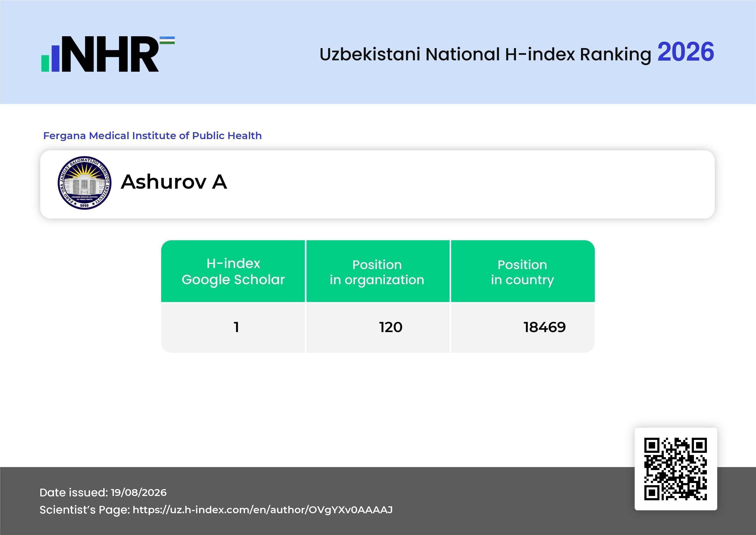The height and width of the screenshot is (535, 756).
Task: Select the H-index value 1
Action: (236, 327)
